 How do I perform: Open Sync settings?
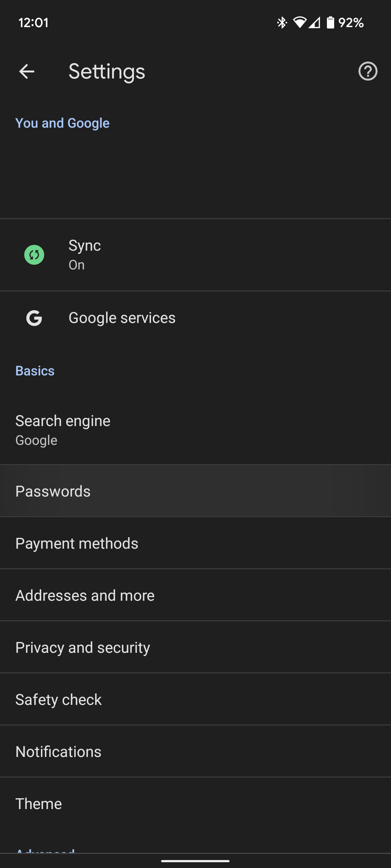point(195,255)
